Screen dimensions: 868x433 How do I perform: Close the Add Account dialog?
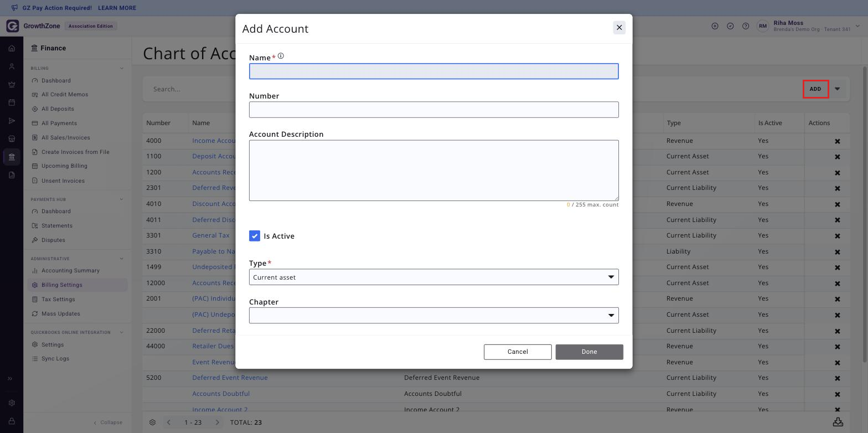click(619, 28)
